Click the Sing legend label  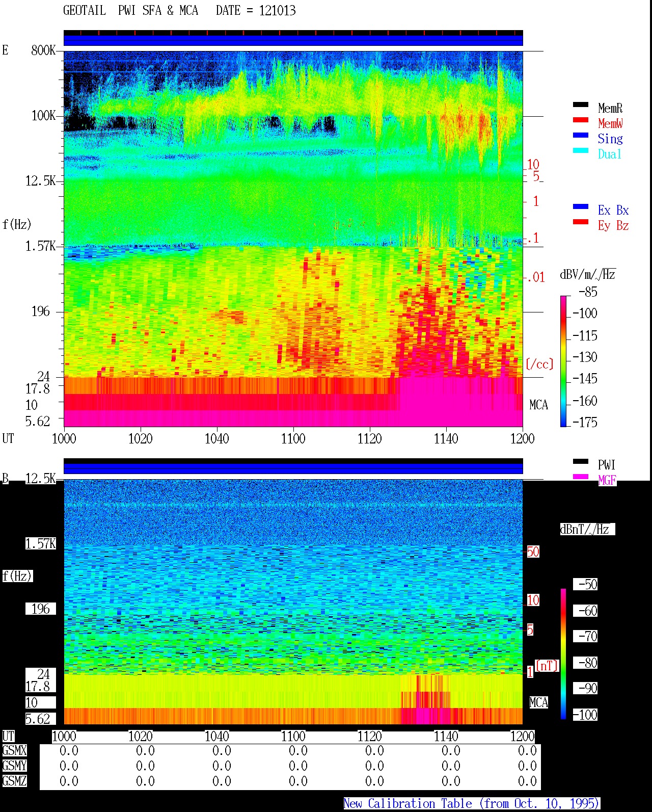pyautogui.click(x=610, y=139)
